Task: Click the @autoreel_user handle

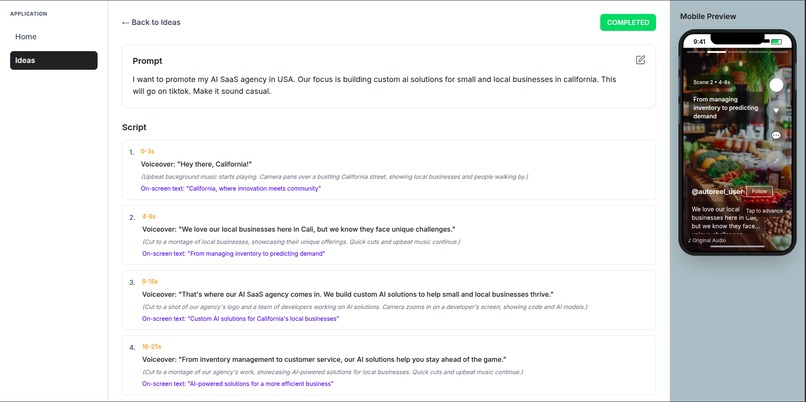Action: [717, 191]
